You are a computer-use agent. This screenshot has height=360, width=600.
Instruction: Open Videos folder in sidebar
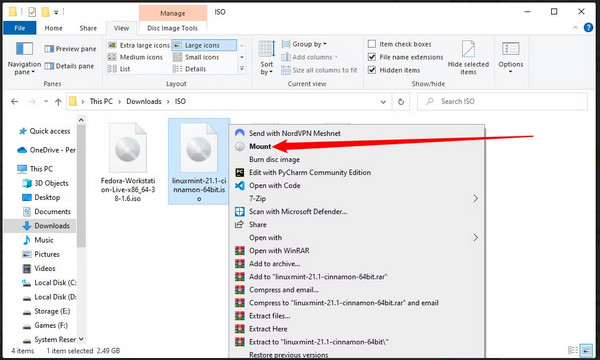(x=39, y=269)
